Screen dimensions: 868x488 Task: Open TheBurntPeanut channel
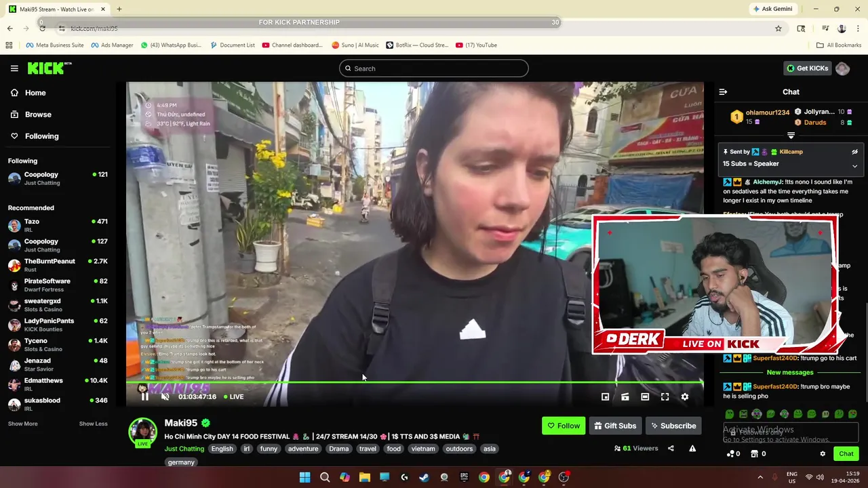58,265
